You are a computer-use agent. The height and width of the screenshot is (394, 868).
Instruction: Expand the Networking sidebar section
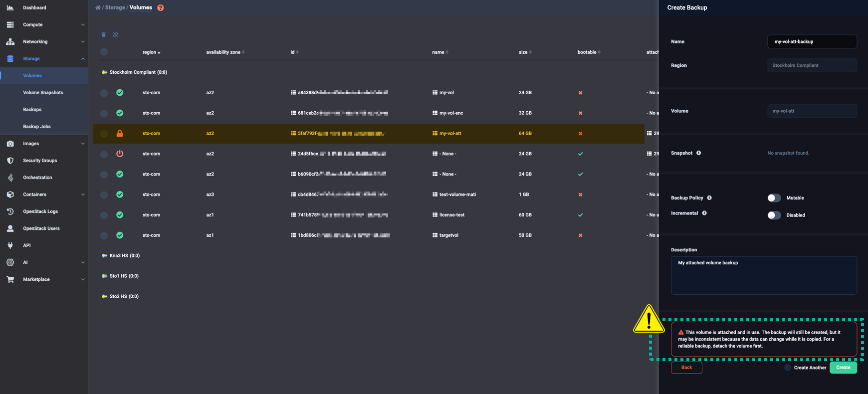click(x=44, y=42)
